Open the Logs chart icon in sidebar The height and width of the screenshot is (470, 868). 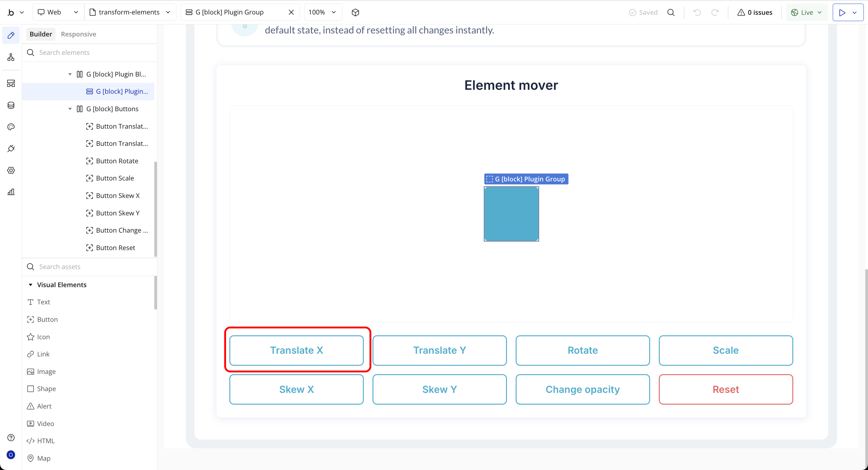point(11,192)
